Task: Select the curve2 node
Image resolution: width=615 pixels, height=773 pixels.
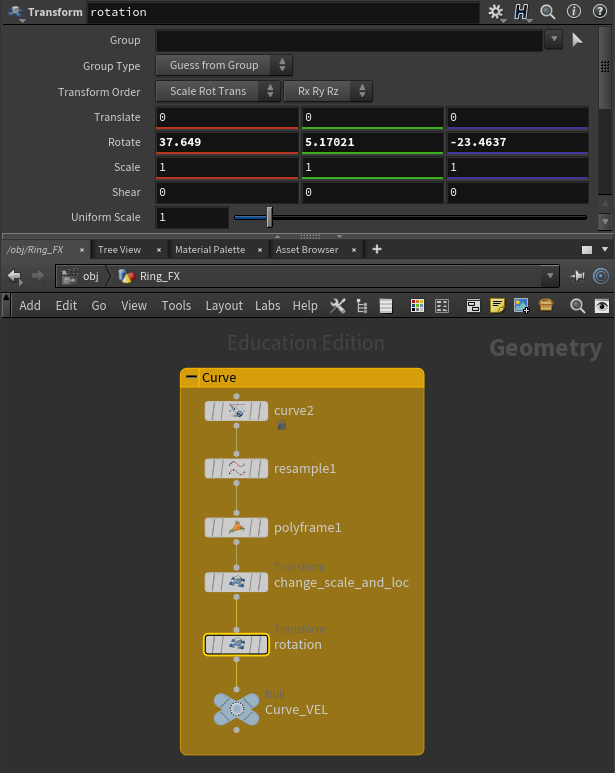Action: click(236, 411)
